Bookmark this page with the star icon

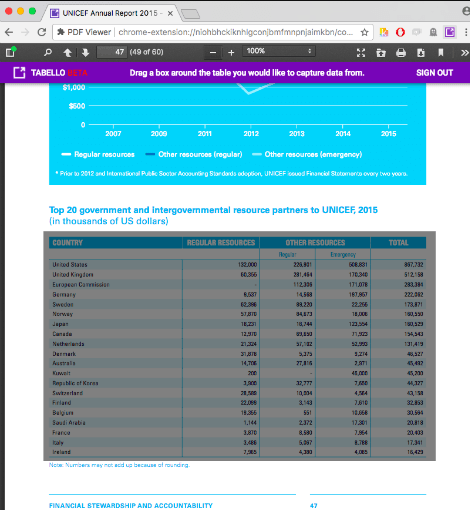tap(364, 32)
